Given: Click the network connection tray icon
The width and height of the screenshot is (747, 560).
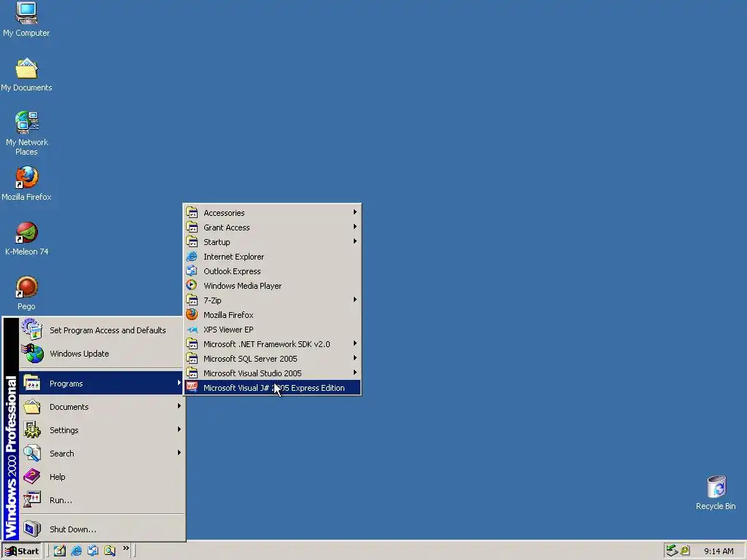Looking at the screenshot, I should click(x=672, y=551).
